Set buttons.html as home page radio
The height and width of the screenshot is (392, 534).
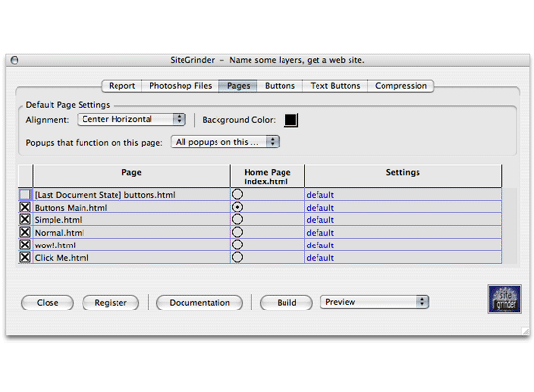pyautogui.click(x=237, y=194)
